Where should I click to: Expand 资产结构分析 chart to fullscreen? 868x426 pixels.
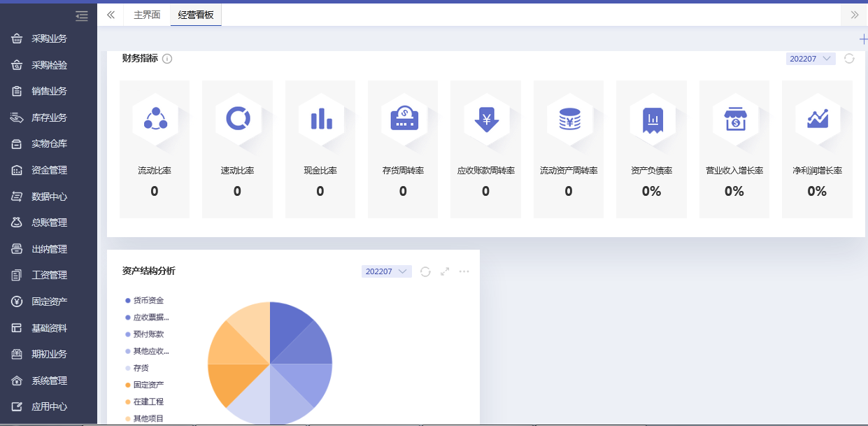(x=444, y=271)
